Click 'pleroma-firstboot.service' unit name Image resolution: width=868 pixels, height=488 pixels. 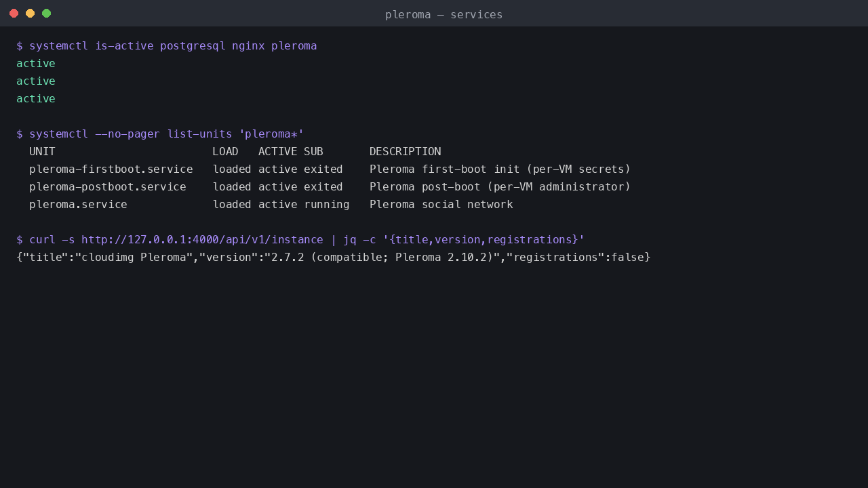click(111, 169)
